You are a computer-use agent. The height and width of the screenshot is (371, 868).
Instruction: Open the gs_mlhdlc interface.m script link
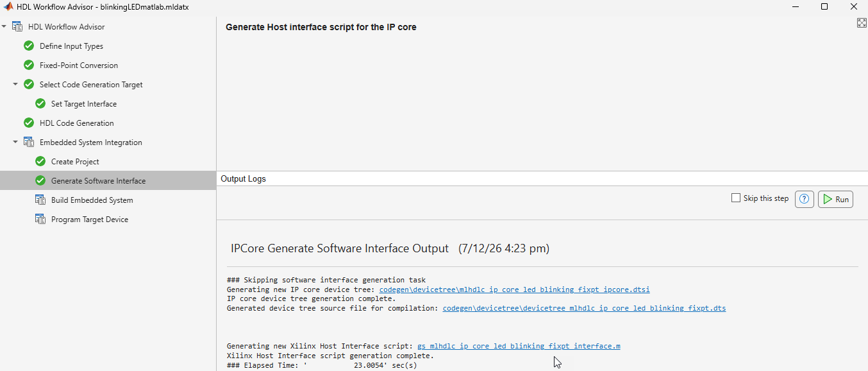click(x=519, y=346)
